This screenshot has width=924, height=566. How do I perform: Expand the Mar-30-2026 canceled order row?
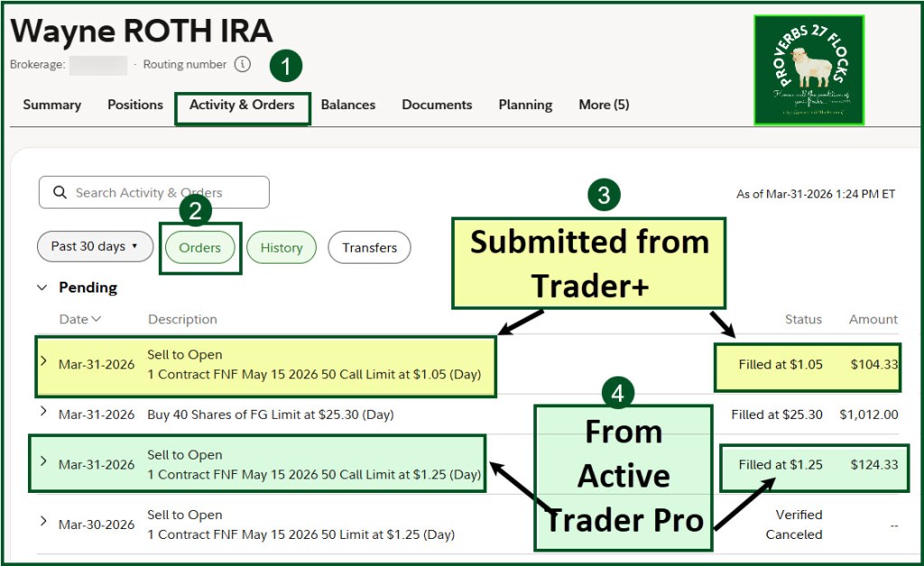tap(43, 521)
